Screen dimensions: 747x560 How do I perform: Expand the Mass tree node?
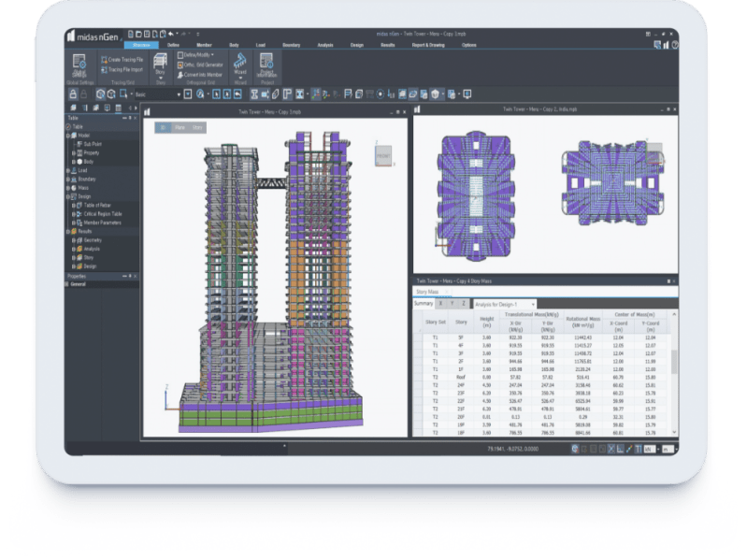pos(68,188)
